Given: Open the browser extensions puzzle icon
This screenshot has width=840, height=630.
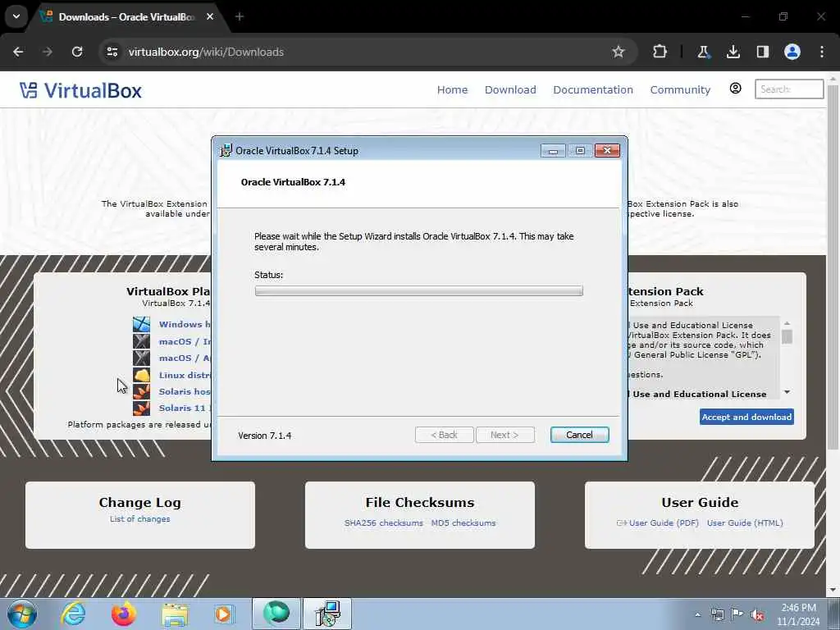Looking at the screenshot, I should 660,52.
